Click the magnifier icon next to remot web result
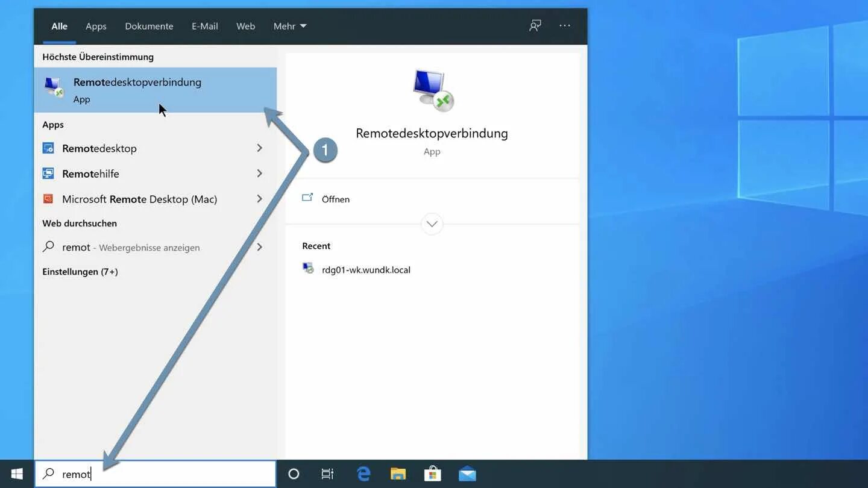868x488 pixels. (48, 247)
